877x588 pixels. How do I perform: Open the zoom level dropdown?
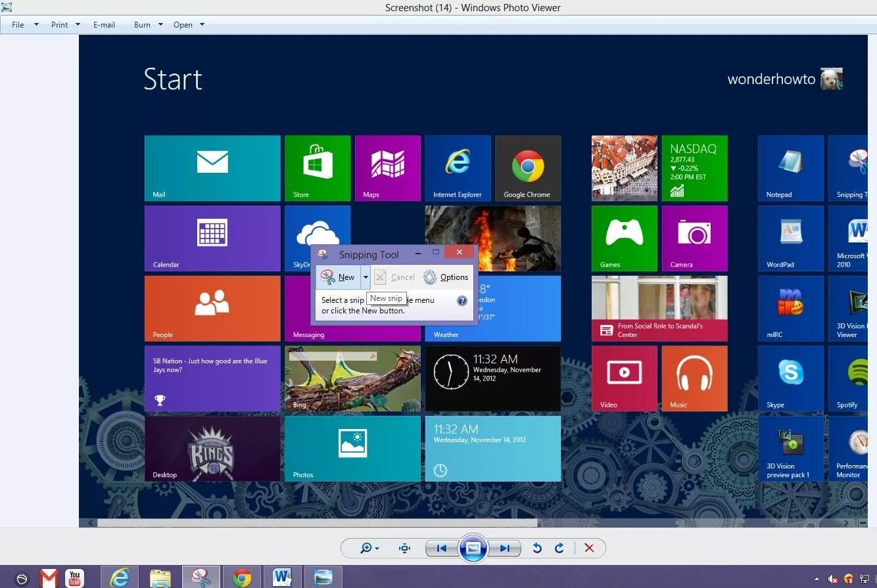375,548
